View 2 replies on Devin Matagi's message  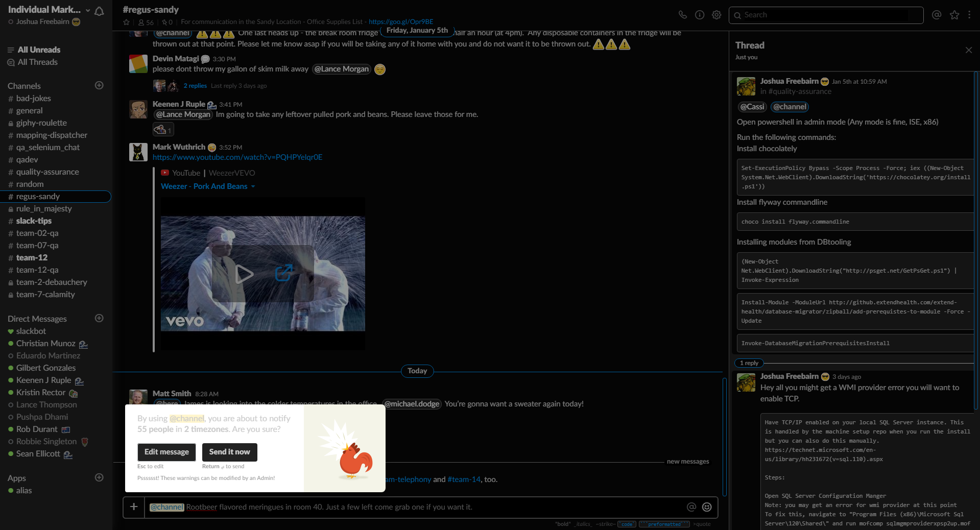[x=195, y=86]
